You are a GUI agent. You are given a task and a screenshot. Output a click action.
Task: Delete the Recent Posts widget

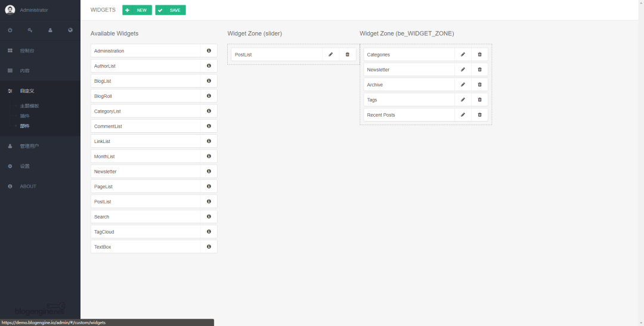(479, 115)
